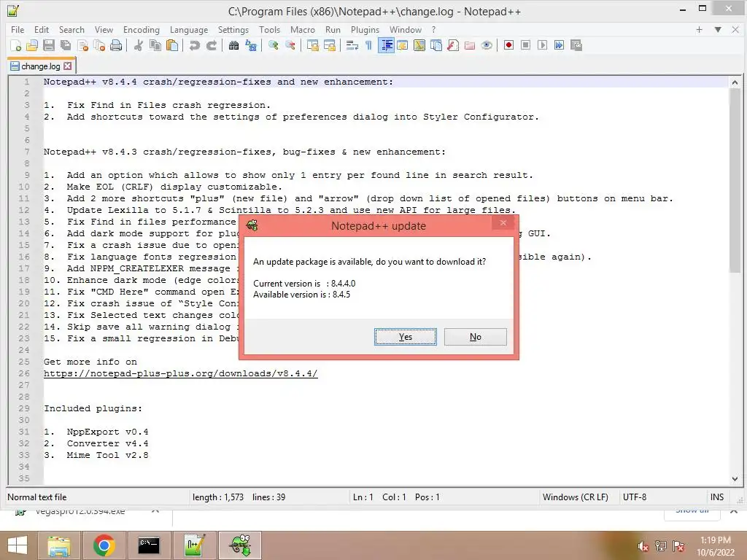Toggle Folder as Workspace icon
Screen dimensions: 747x560
[470, 45]
